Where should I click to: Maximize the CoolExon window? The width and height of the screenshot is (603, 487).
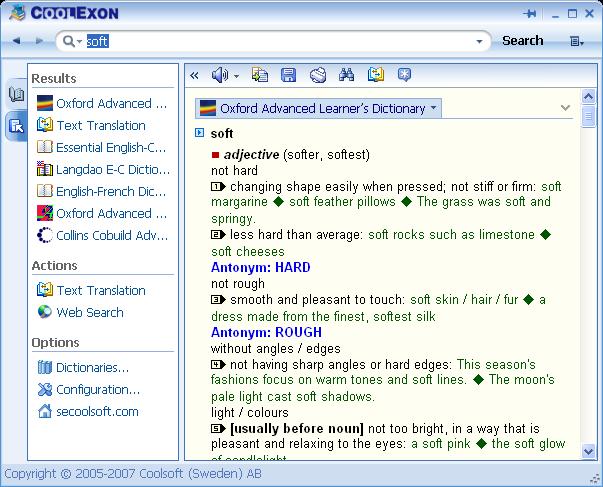(x=572, y=14)
